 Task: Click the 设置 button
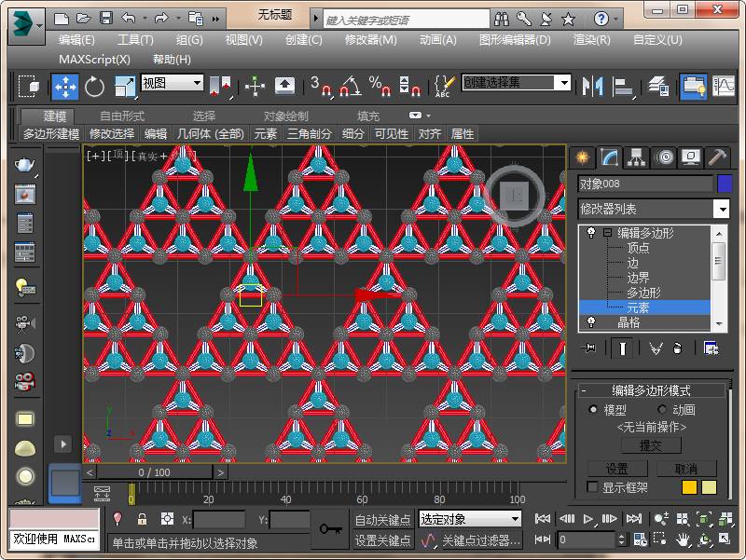coord(617,469)
